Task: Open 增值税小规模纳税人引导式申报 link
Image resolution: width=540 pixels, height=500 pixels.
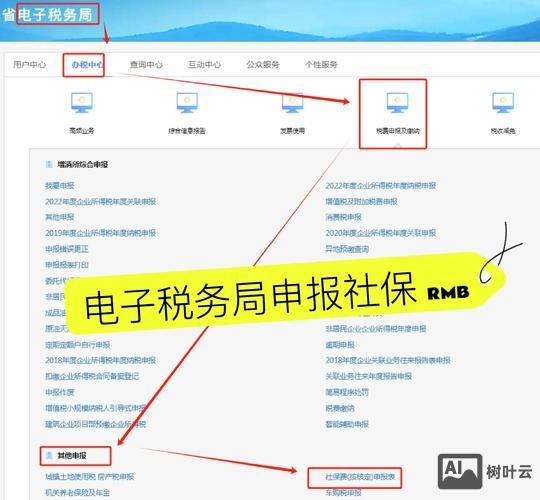Action: click(x=96, y=408)
